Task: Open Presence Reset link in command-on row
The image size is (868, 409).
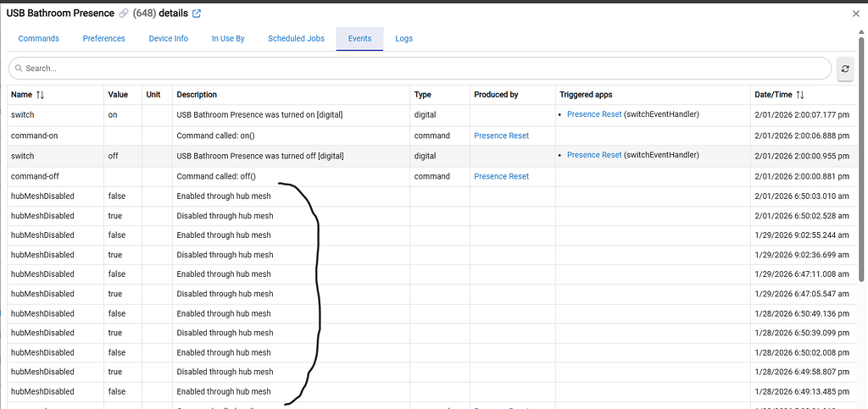Action: point(502,135)
